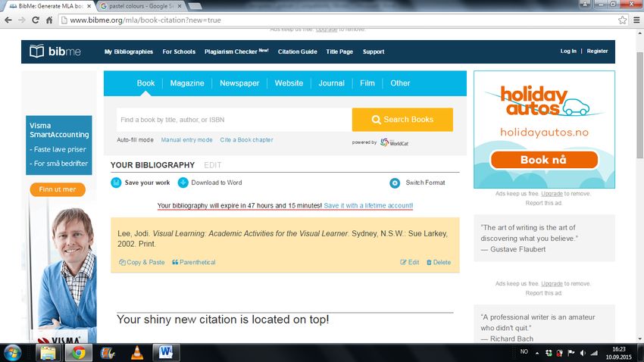The image size is (644, 362).
Task: Select the Magazine source tab
Action: pos(187,83)
